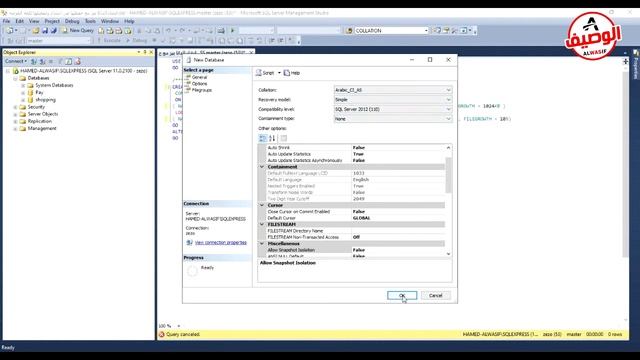The width and height of the screenshot is (640, 360).
Task: Click the Debug toolbar button
Action: pos(136,40)
